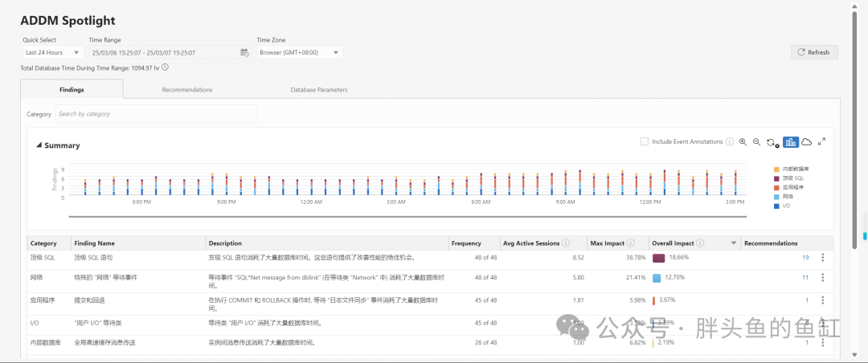The image size is (868, 363).
Task: Toggle Overall Impact sort arrow
Action: 734,243
